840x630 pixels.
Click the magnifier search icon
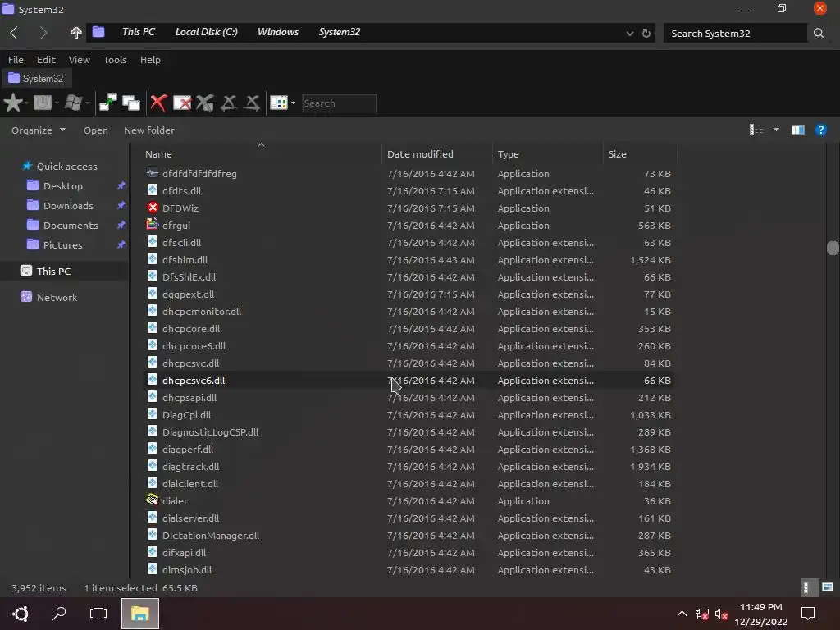tap(819, 33)
